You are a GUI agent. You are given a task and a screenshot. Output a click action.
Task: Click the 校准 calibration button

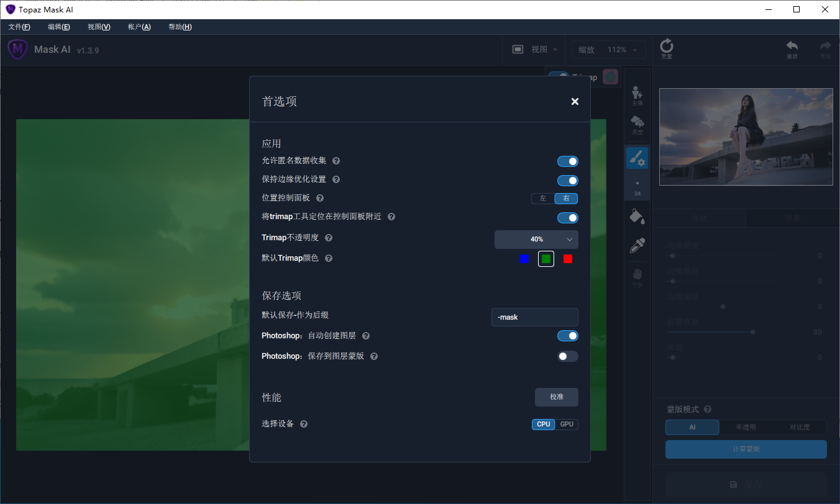click(x=556, y=397)
